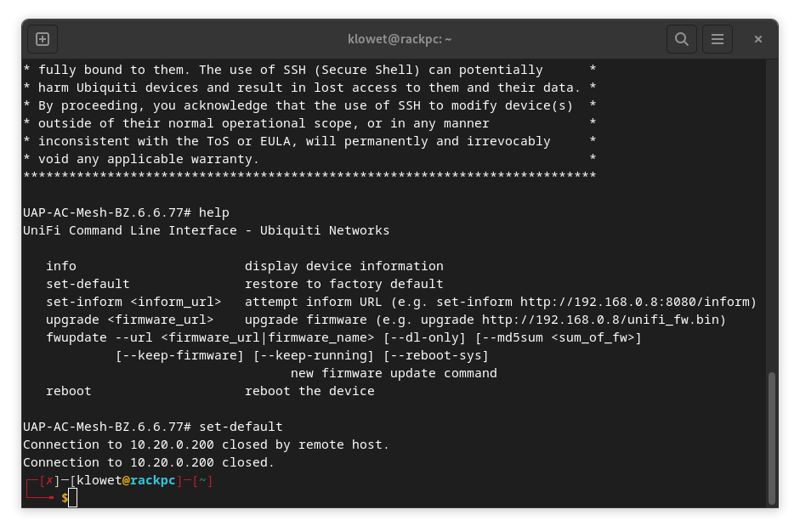Click the window title klowet@rackpc

pyautogui.click(x=400, y=39)
